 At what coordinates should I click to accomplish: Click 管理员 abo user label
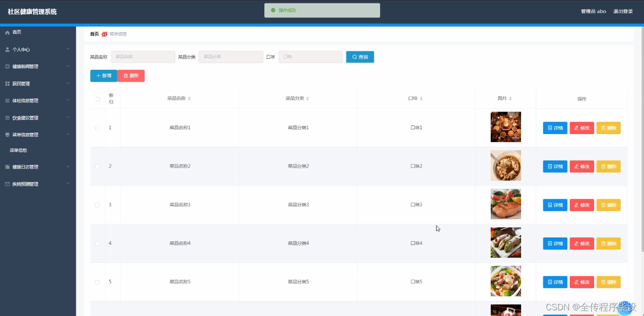(x=593, y=11)
